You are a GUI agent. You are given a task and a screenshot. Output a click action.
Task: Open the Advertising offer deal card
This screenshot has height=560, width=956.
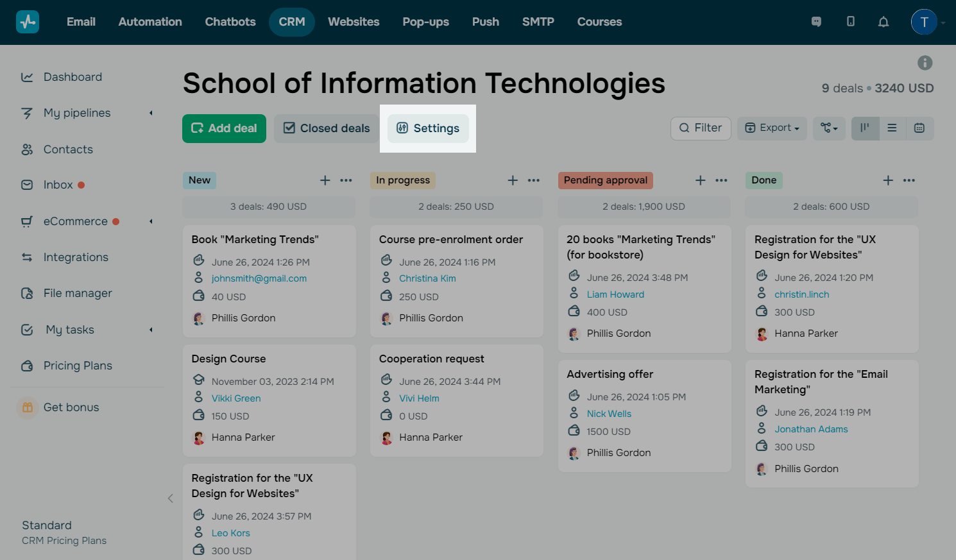pyautogui.click(x=610, y=374)
